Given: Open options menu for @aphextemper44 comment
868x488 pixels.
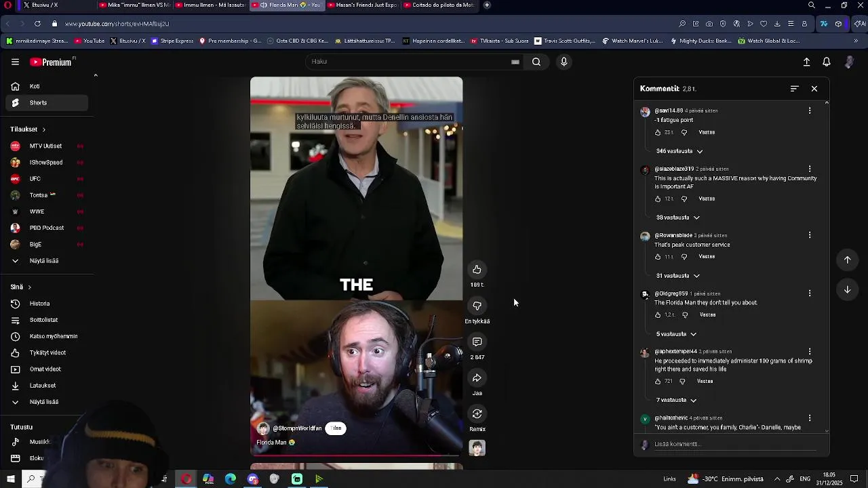Looking at the screenshot, I should (810, 352).
